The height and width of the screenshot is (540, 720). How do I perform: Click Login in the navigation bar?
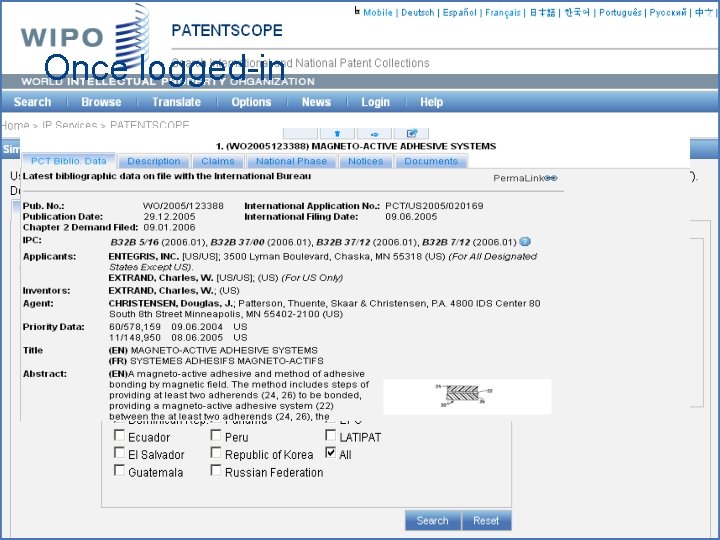point(375,102)
